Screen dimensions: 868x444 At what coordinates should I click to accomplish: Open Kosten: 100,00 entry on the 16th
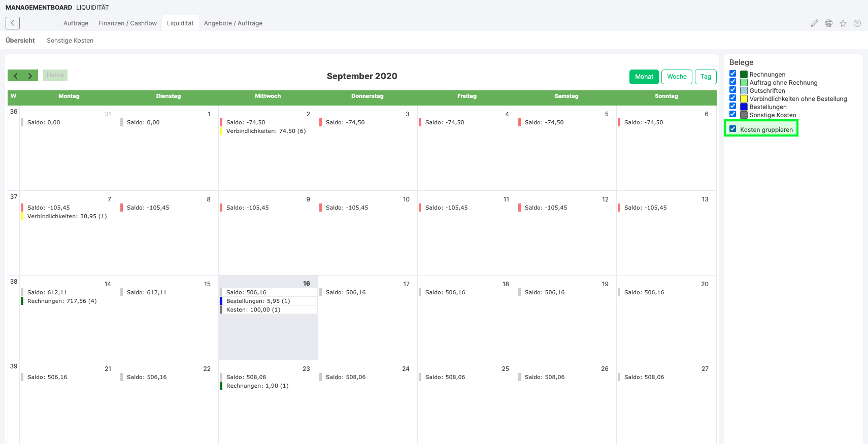click(x=253, y=310)
